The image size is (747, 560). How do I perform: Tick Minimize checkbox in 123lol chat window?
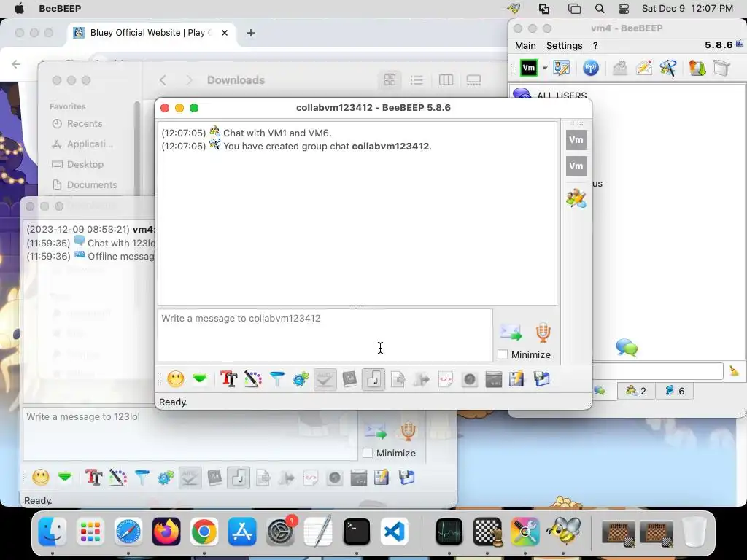(x=368, y=453)
